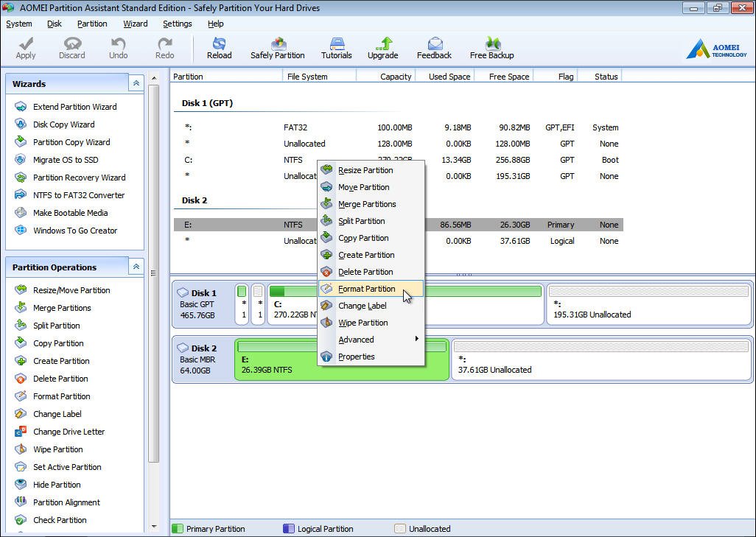Image resolution: width=756 pixels, height=537 pixels.
Task: Click Change Drive Letter in sidebar
Action: pyautogui.click(x=69, y=432)
